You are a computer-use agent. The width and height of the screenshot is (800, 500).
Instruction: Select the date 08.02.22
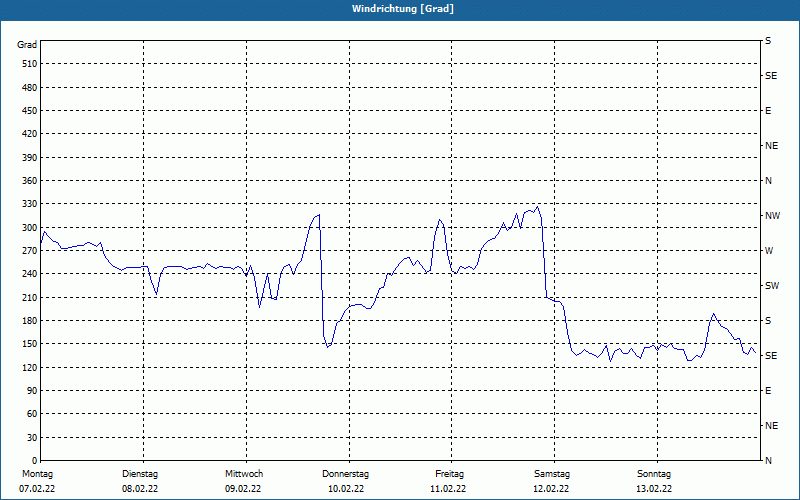pyautogui.click(x=140, y=489)
